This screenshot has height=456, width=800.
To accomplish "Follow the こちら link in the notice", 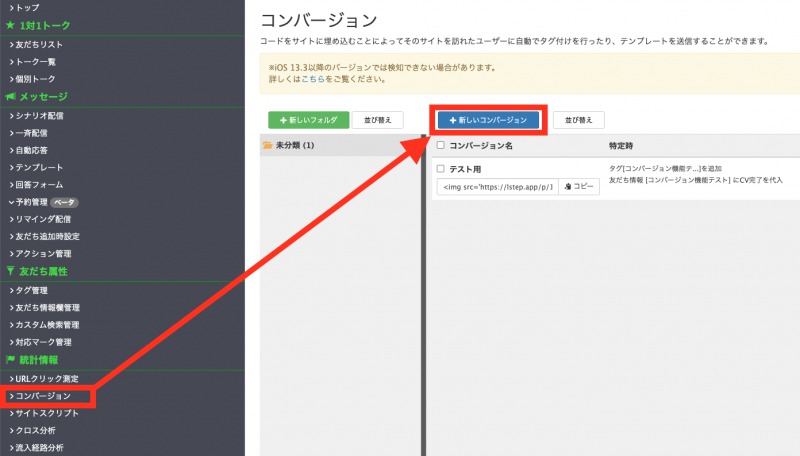I will tap(314, 79).
